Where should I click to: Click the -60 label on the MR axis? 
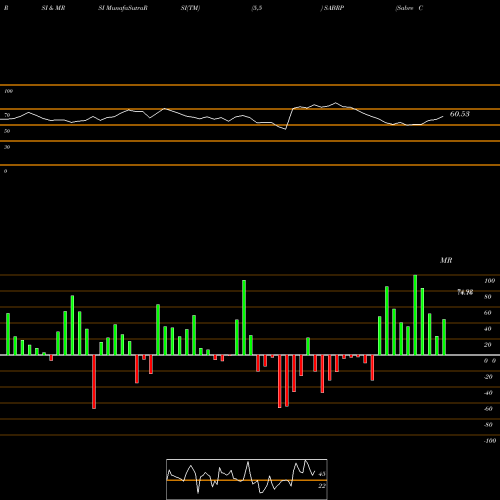point(488,409)
